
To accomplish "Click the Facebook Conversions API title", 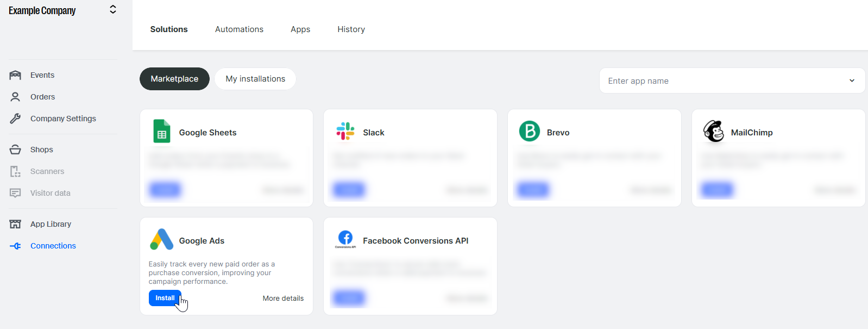I will coord(416,241).
